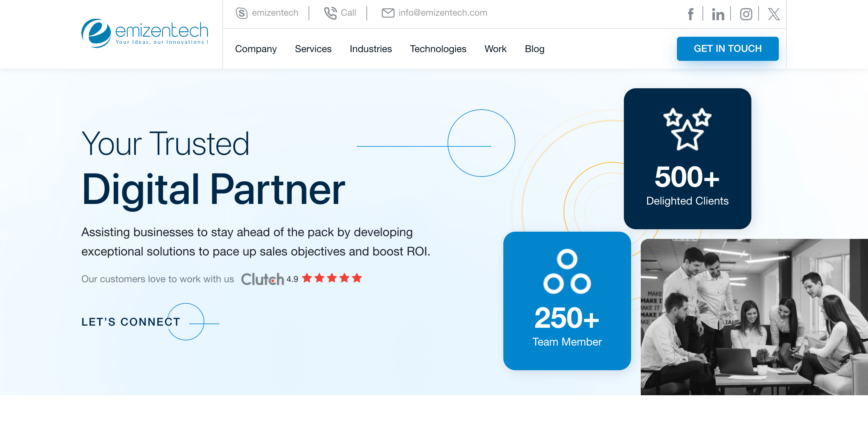
Task: Click the three-stars Delighted Clients icon
Action: coord(687,129)
